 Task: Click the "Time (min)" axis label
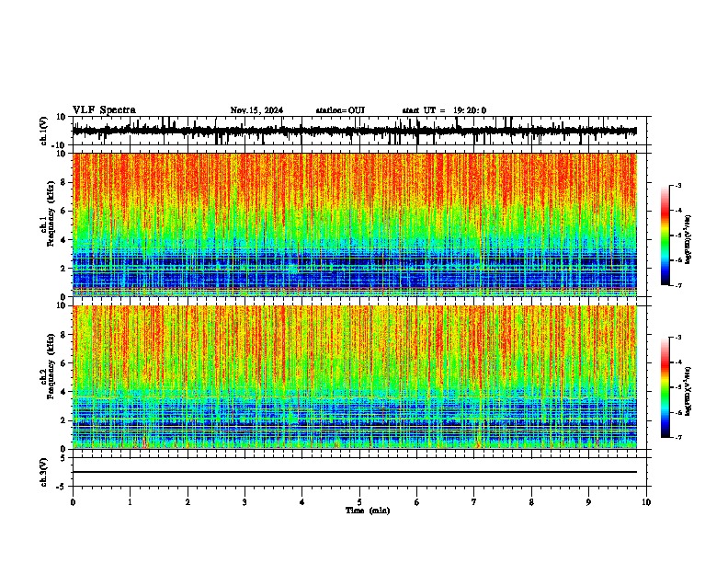(x=368, y=511)
